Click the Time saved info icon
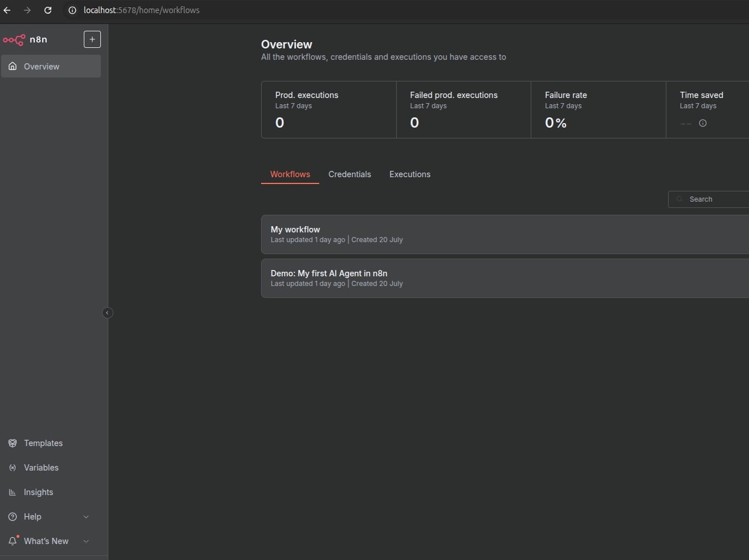This screenshot has height=560, width=749. tap(703, 123)
